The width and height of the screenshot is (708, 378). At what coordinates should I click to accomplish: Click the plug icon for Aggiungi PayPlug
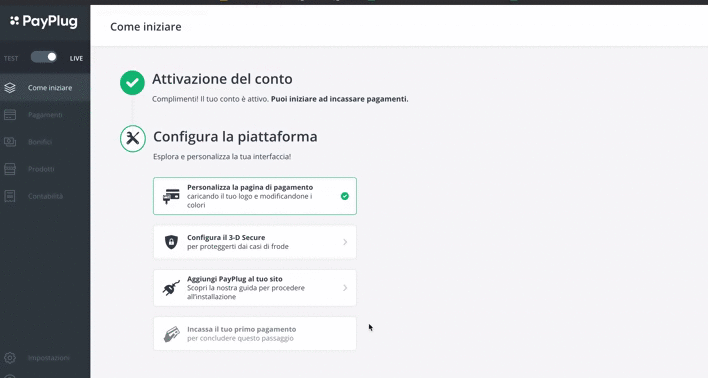click(171, 288)
